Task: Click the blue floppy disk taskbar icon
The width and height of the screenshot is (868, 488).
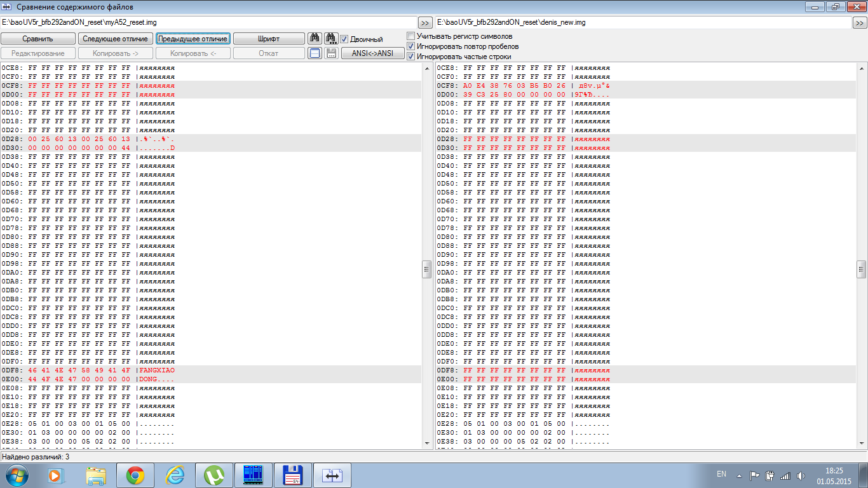Action: tap(292, 475)
